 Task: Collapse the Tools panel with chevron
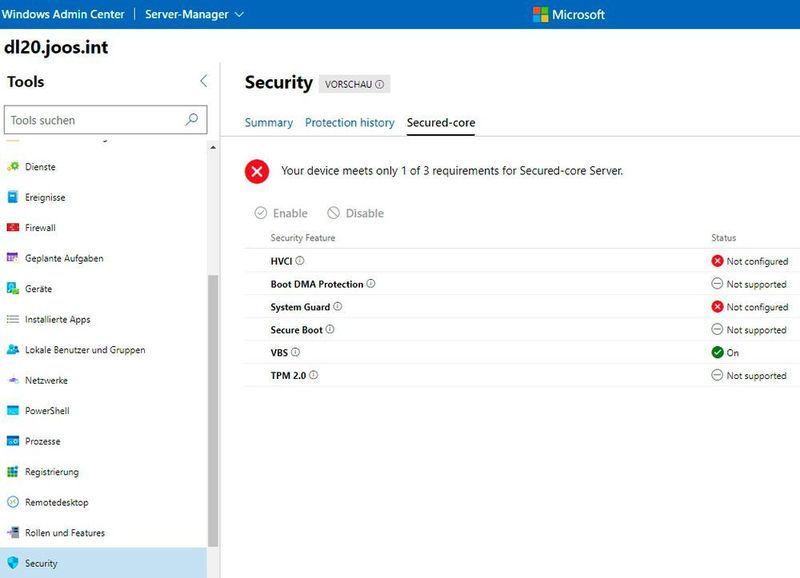pyautogui.click(x=204, y=81)
